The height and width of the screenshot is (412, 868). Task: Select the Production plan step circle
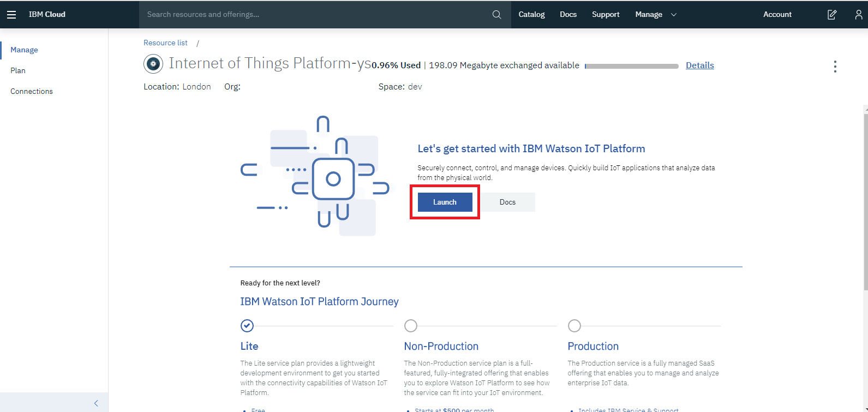click(x=574, y=326)
